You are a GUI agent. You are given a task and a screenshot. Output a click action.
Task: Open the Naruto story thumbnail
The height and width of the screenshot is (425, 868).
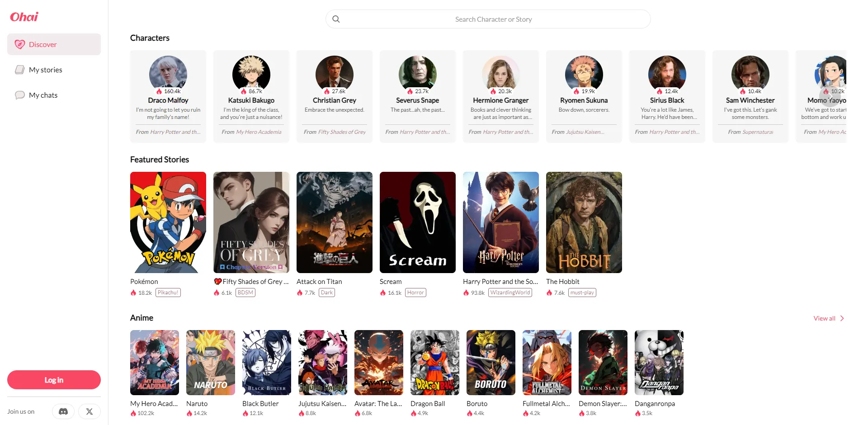pos(210,362)
